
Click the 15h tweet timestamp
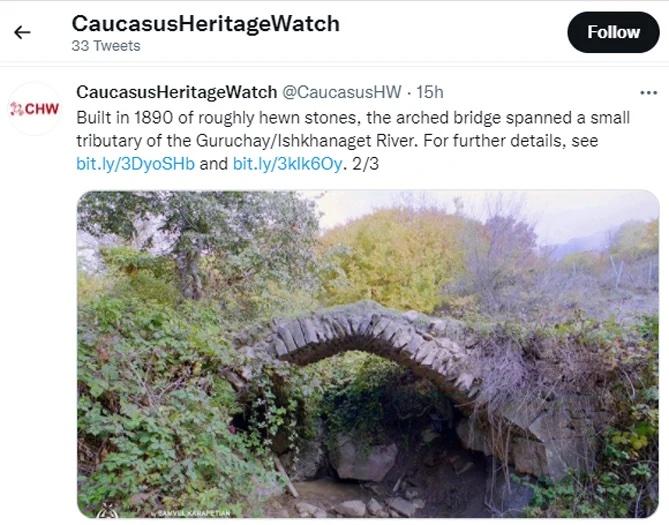pos(430,93)
